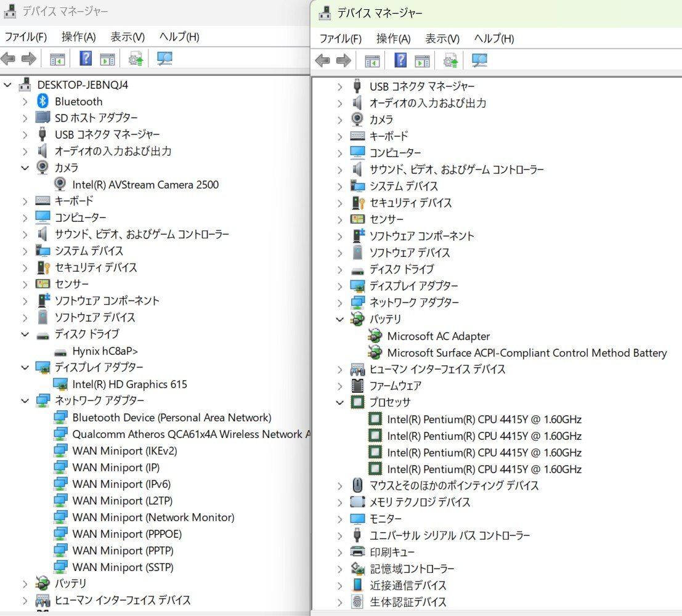Click the Forward arrow in left window toolbar
This screenshot has height=616, width=682.
click(29, 59)
